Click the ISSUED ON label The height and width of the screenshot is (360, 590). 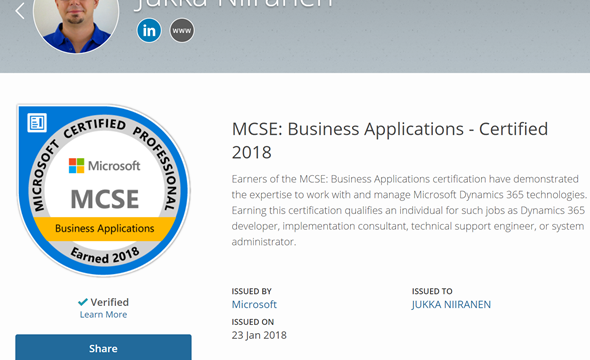pos(252,322)
